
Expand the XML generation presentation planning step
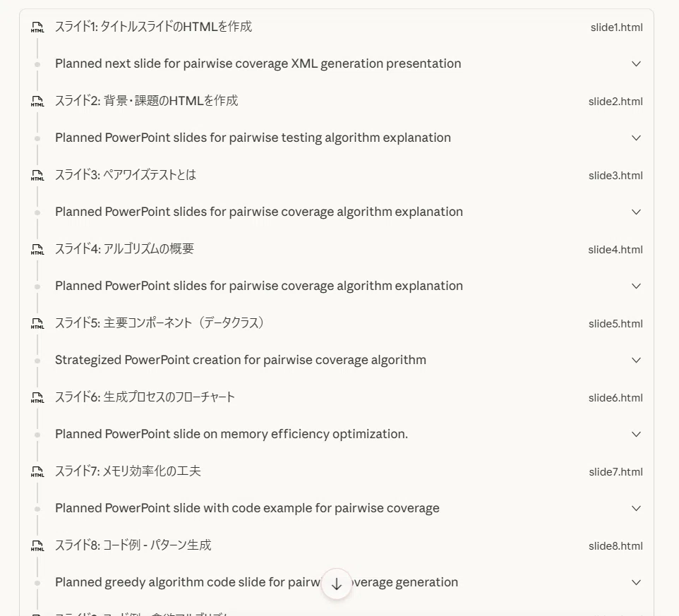coord(636,64)
